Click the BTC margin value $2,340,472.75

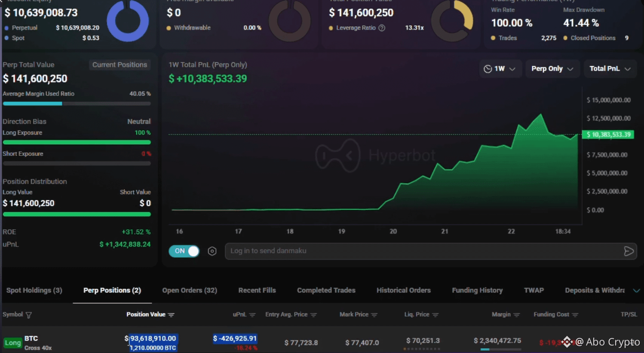point(497,341)
